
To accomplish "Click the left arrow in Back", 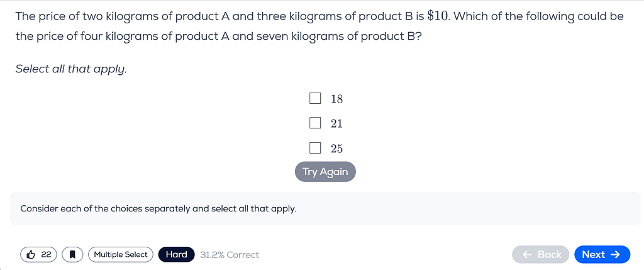I will point(528,254).
